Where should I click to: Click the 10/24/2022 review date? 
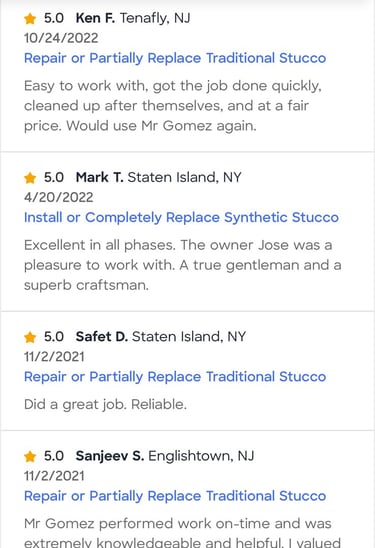click(x=61, y=38)
